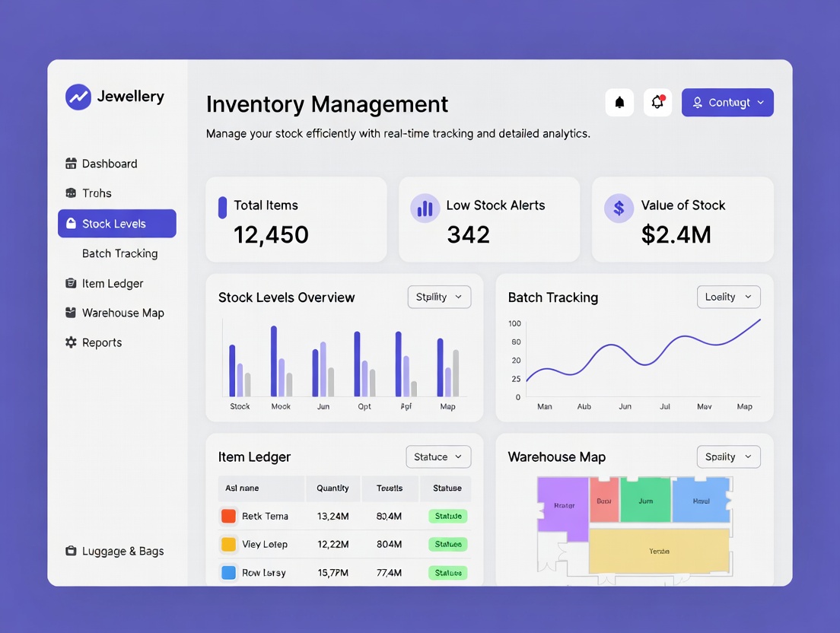Open the Spality dropdown in Warehouse Map
Image resolution: width=840 pixels, height=633 pixels.
(x=728, y=456)
